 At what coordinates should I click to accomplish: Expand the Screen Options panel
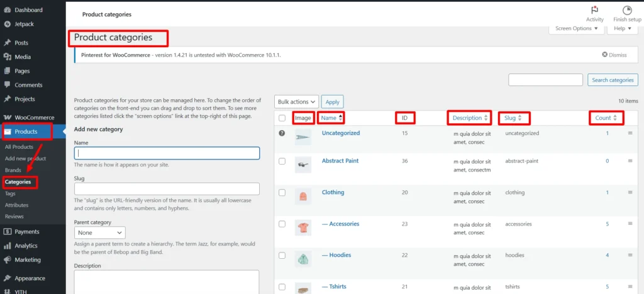576,28
